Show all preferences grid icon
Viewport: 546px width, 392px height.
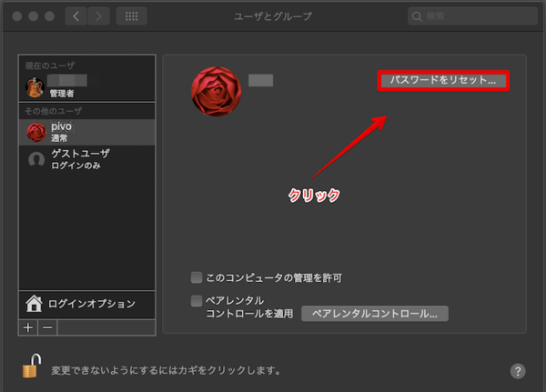[x=131, y=16]
